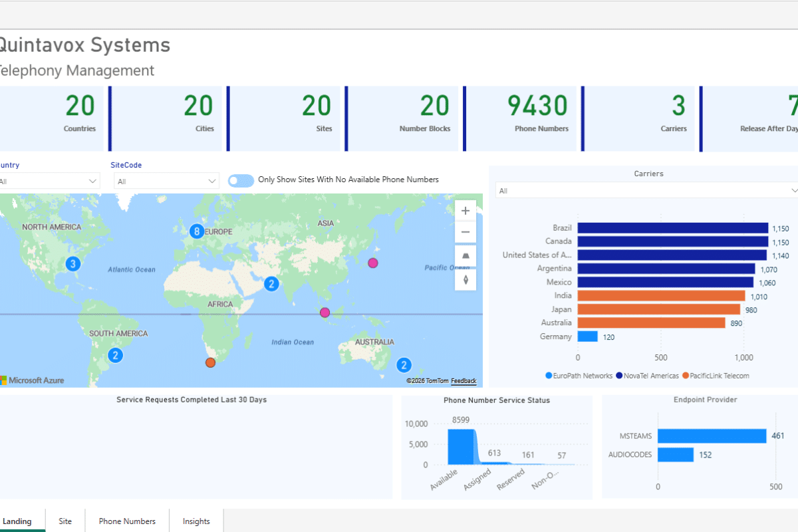The height and width of the screenshot is (532, 798).
Task: Select the orange India carrier bar
Action: [661, 296]
